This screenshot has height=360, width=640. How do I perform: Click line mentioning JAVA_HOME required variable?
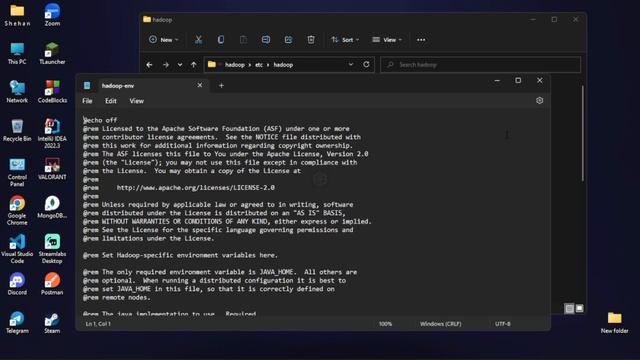(220, 272)
